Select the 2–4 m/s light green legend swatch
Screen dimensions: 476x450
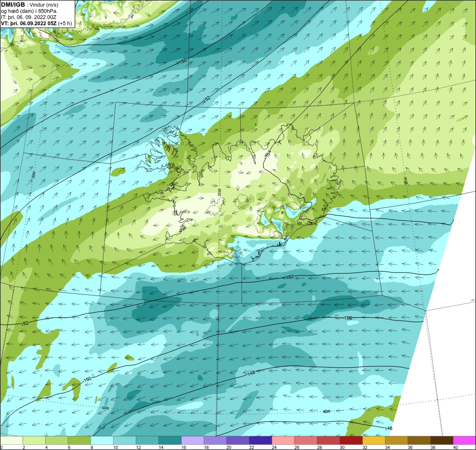click(x=34, y=440)
